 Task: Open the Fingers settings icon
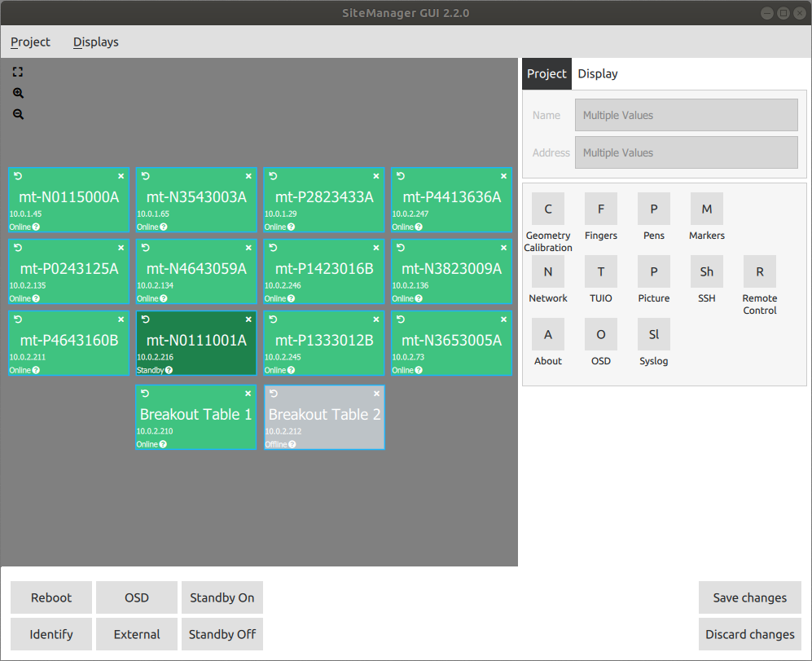601,209
